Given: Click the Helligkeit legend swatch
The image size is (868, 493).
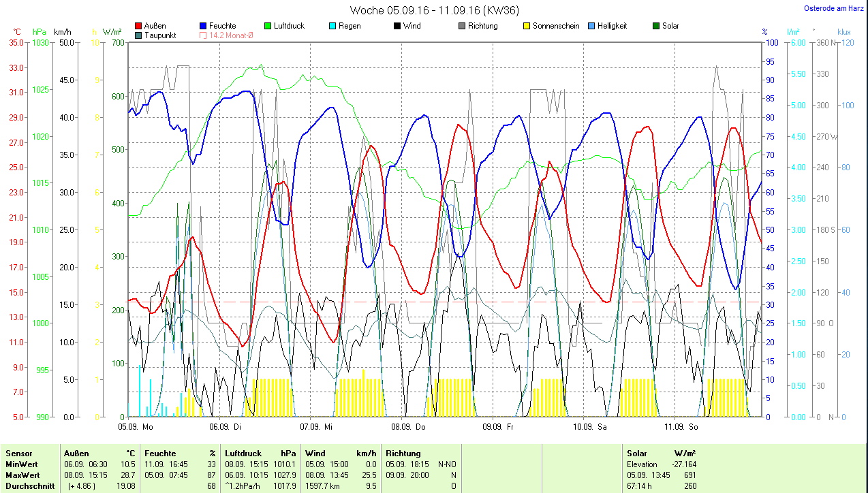Looking at the screenshot, I should click(x=591, y=26).
